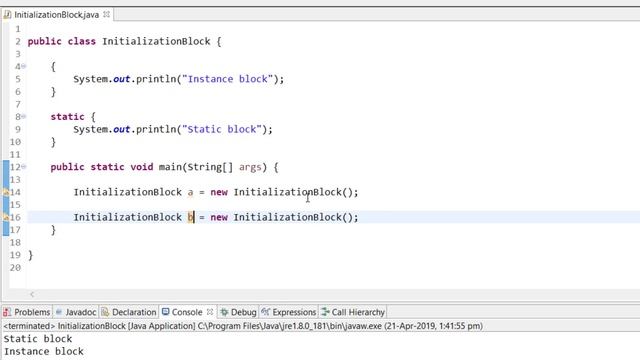The height and width of the screenshot is (360, 640).
Task: Click the new keyword on line 16
Action: pyautogui.click(x=219, y=217)
